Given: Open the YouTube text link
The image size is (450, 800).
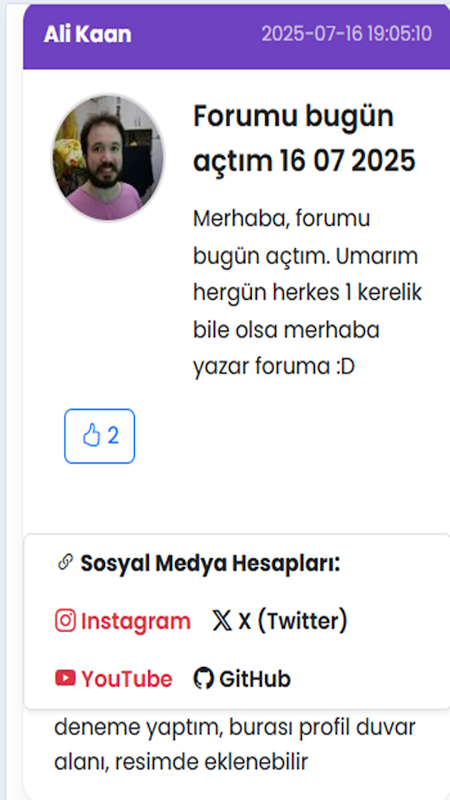Looking at the screenshot, I should (127, 679).
